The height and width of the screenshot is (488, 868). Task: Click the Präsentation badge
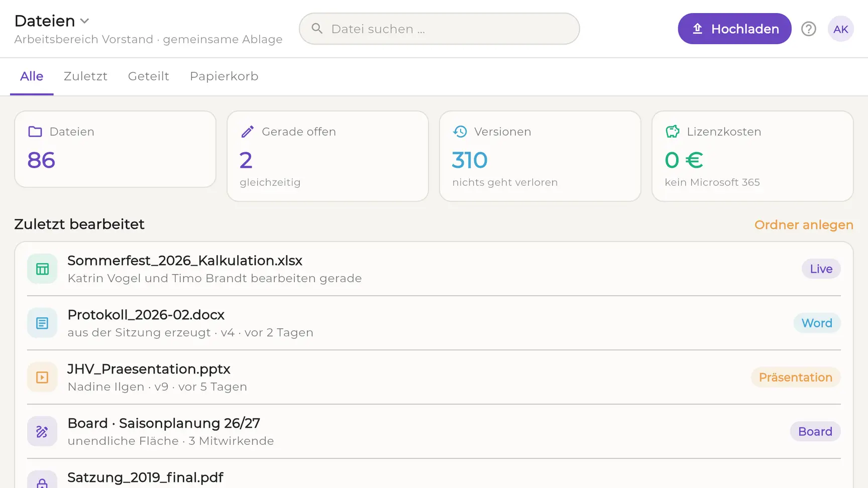click(796, 378)
